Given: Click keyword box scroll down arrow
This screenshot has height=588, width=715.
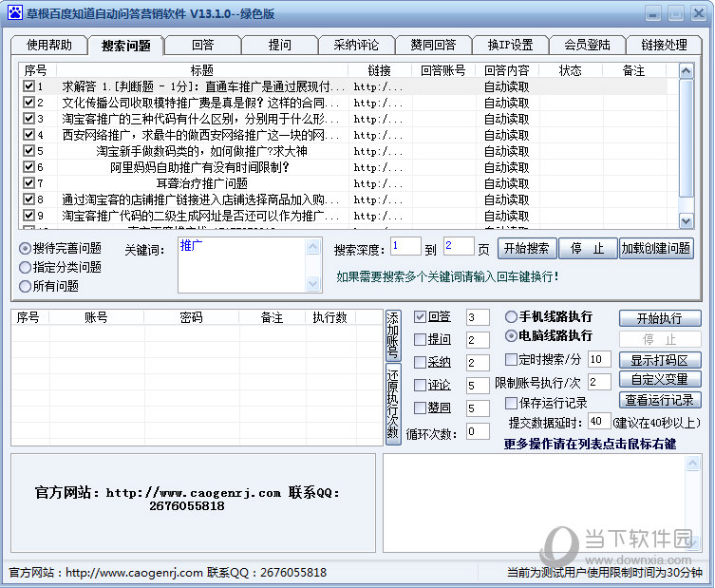Looking at the screenshot, I should pos(312,283).
